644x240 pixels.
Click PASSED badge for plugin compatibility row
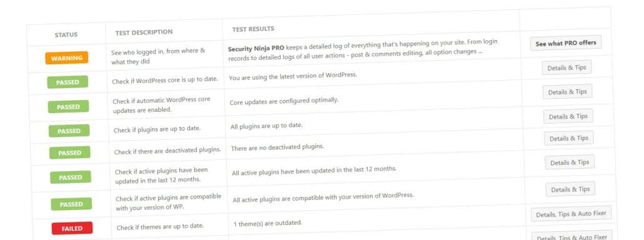(x=71, y=204)
